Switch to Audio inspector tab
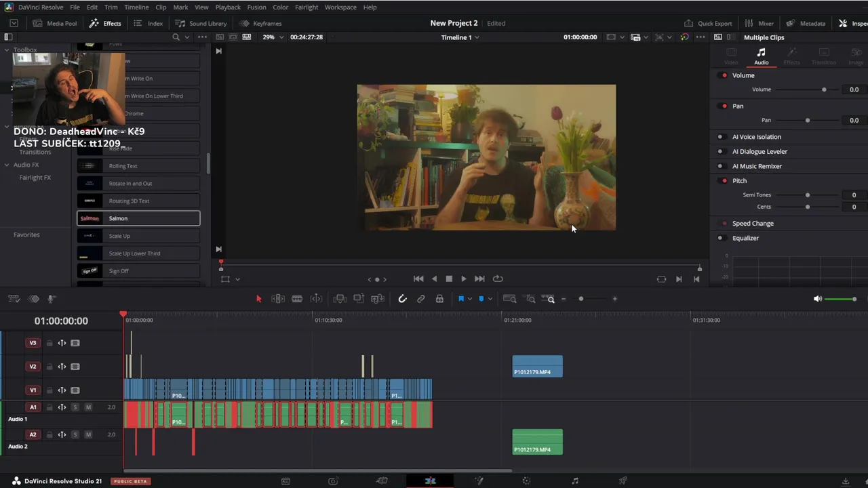The image size is (868, 488). [762, 56]
